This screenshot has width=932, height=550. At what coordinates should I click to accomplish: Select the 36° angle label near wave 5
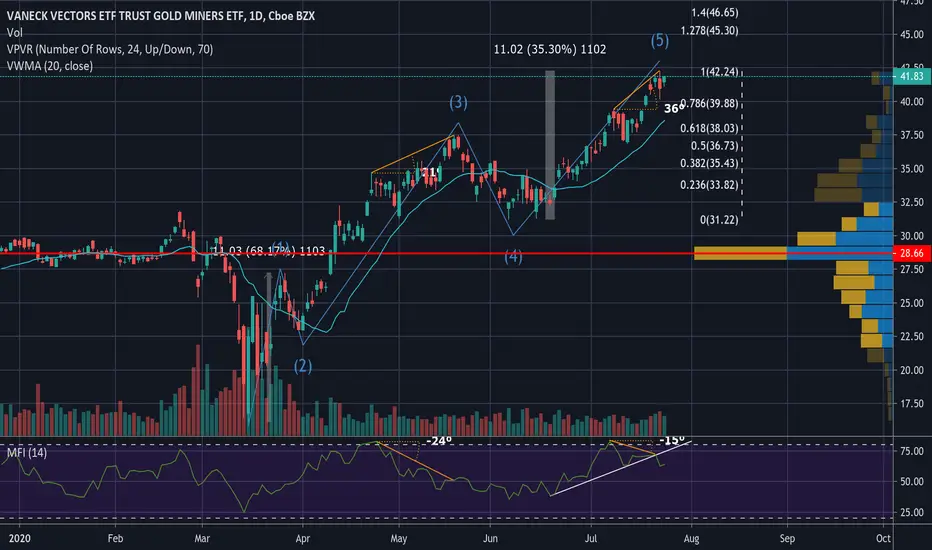tap(672, 108)
